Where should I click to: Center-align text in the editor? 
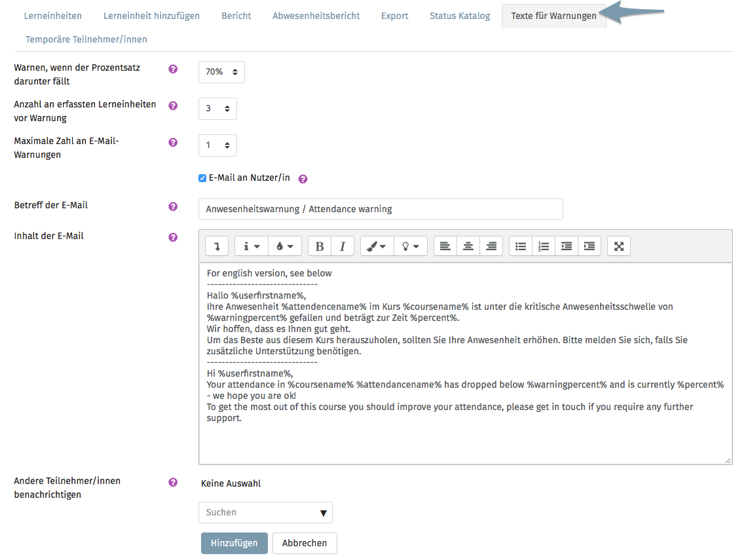coord(468,246)
